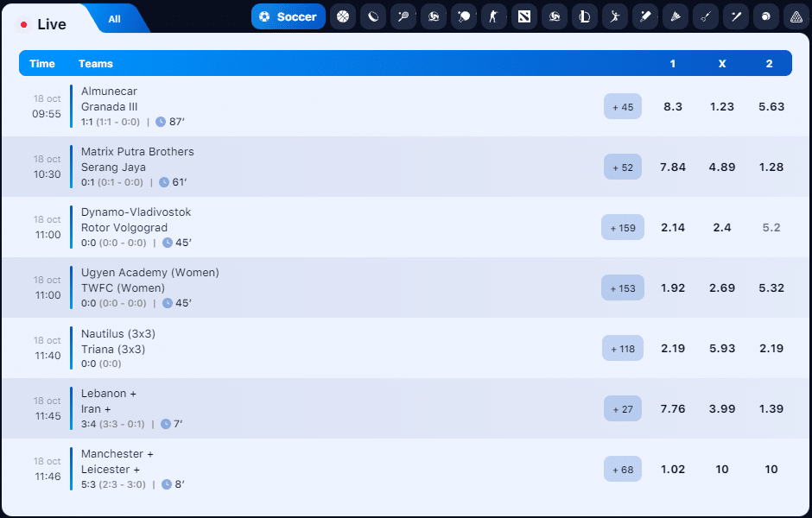This screenshot has width=812, height=518.
Task: Pick odds 8.3 for Almunecar win
Action: tap(673, 107)
